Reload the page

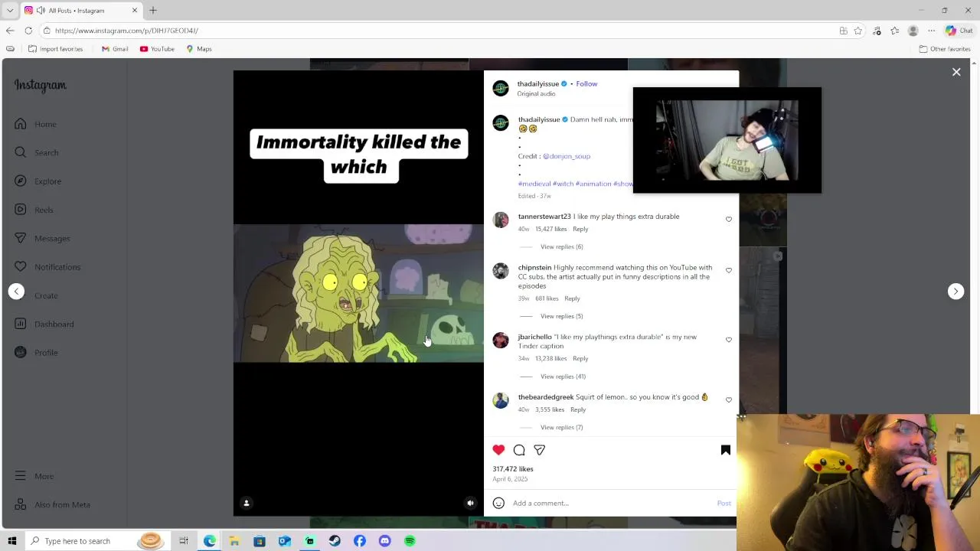[28, 31]
